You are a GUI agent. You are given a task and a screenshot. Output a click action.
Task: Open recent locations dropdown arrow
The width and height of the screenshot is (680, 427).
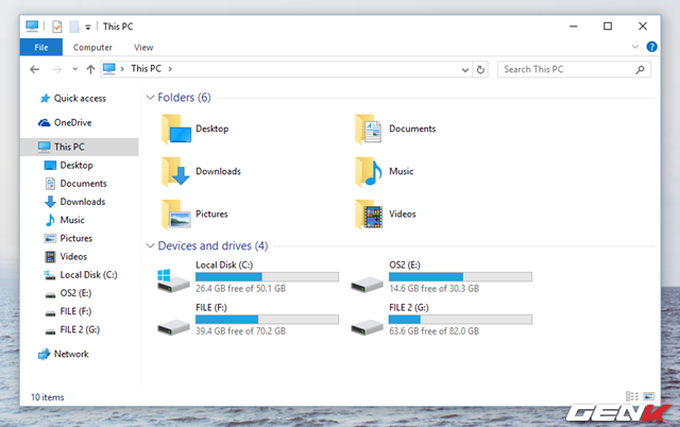pos(75,69)
